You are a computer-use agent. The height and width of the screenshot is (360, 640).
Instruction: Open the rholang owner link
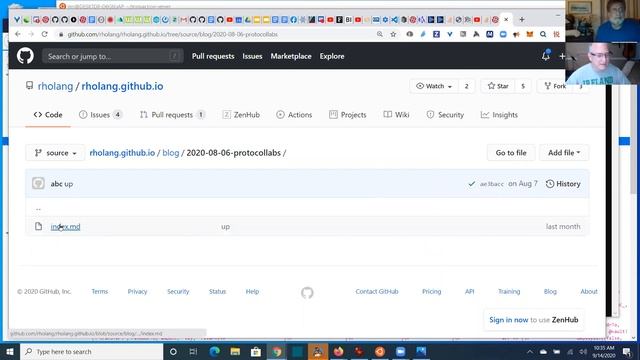pyautogui.click(x=55, y=86)
